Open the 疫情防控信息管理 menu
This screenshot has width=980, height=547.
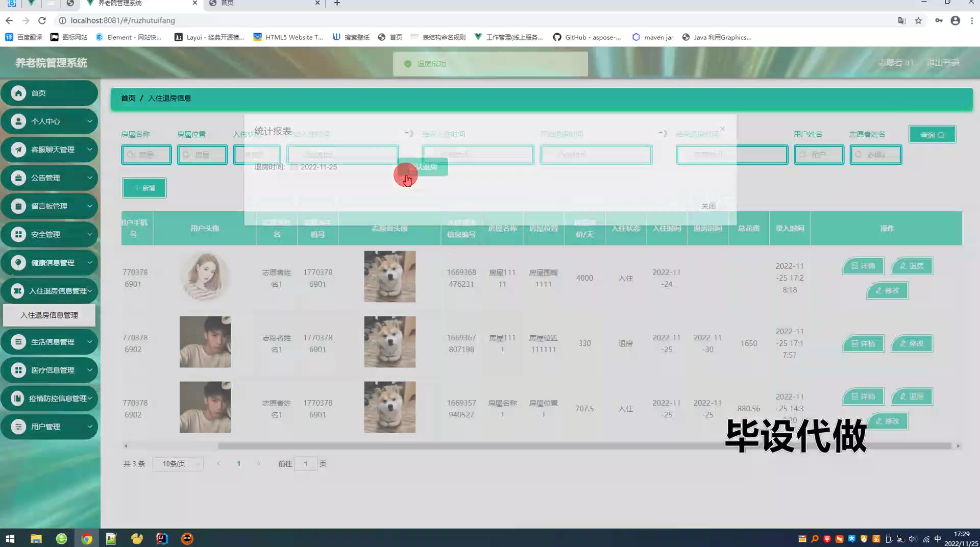(49, 399)
